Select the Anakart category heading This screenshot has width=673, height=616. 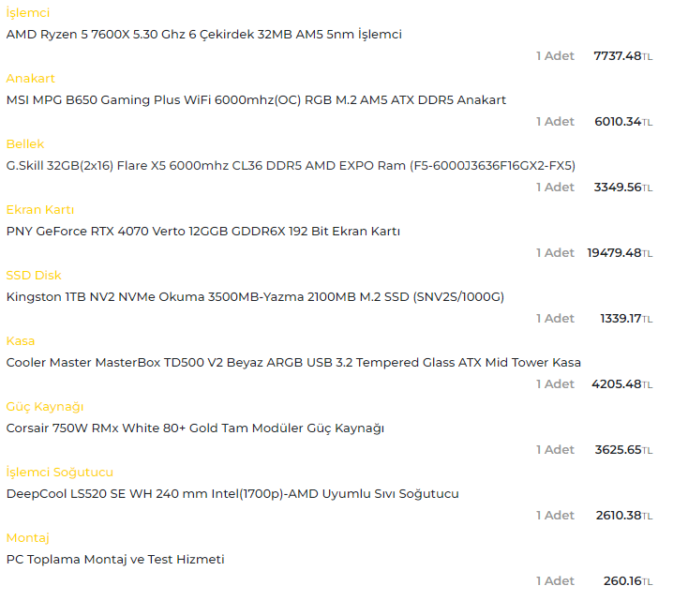(31, 79)
